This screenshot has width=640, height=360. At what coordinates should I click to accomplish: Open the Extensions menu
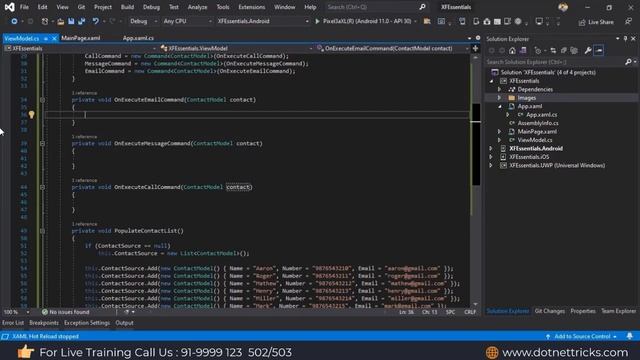pos(251,7)
